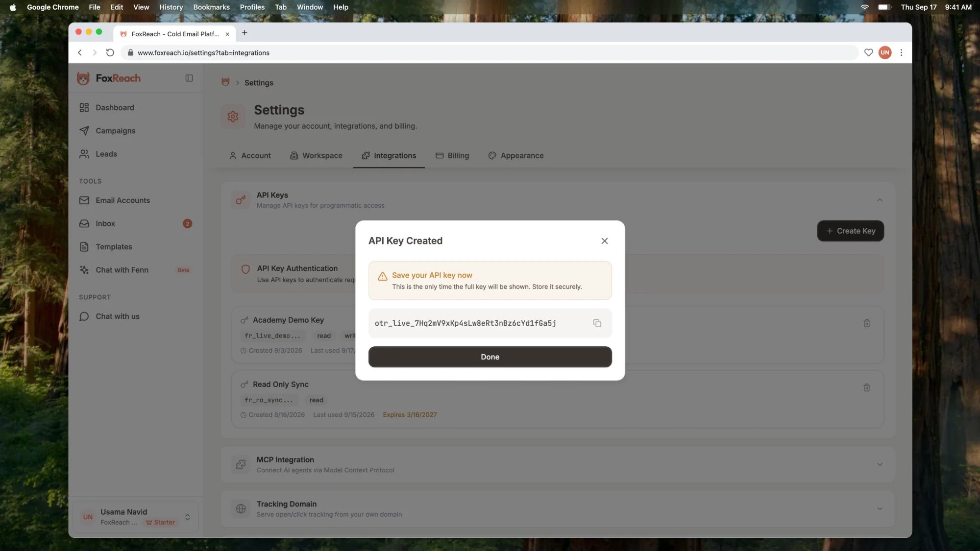Open a new browser tab
Screen dimensions: 980x551
(x=245, y=33)
